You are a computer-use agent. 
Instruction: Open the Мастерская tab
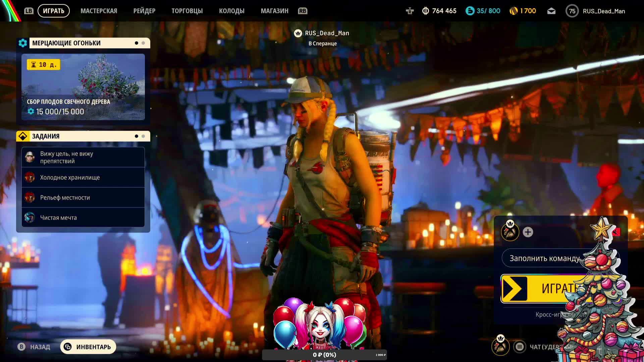[x=99, y=11]
